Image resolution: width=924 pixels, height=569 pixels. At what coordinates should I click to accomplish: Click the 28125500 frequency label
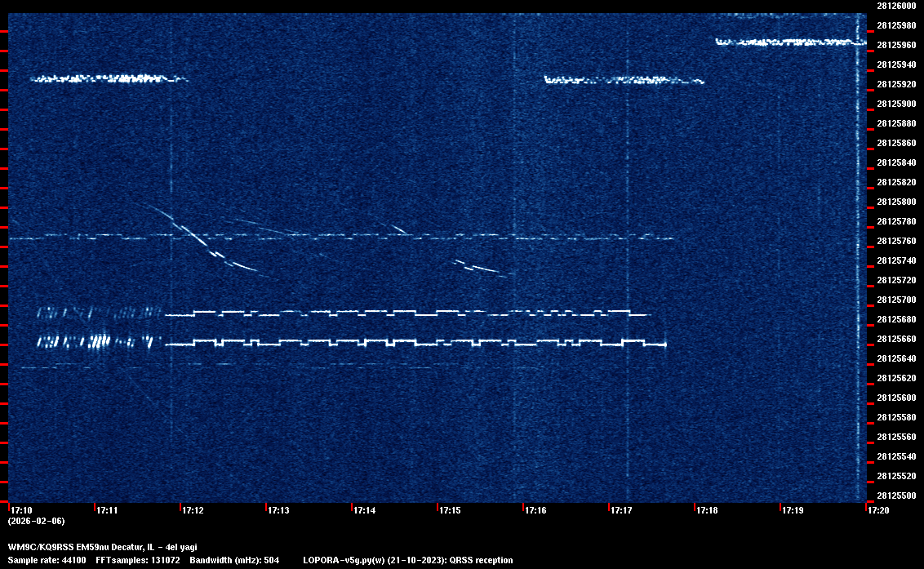click(895, 496)
